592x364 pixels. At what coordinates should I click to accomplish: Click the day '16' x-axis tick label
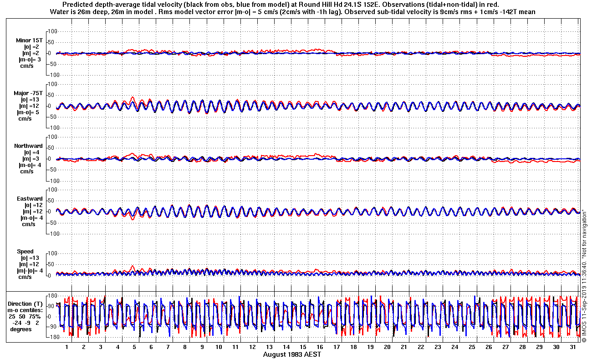320,347
